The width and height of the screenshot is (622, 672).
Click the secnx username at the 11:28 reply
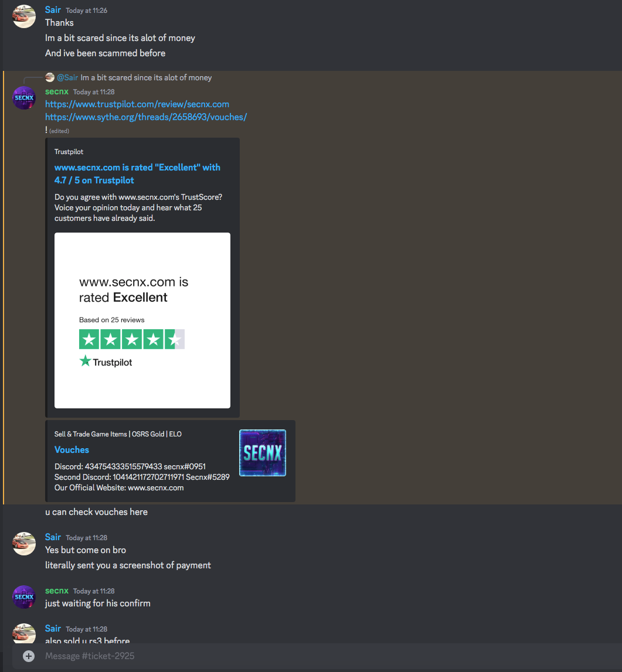click(x=57, y=92)
